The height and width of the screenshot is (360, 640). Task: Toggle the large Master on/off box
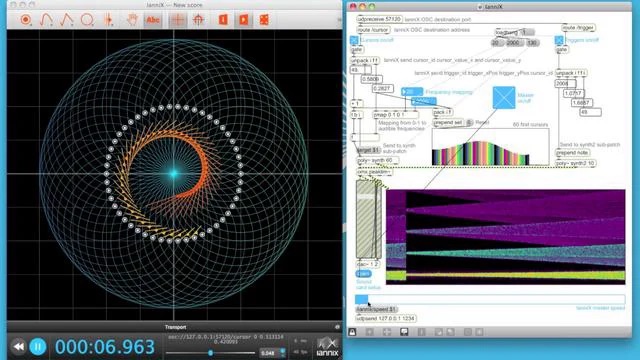[x=504, y=98]
